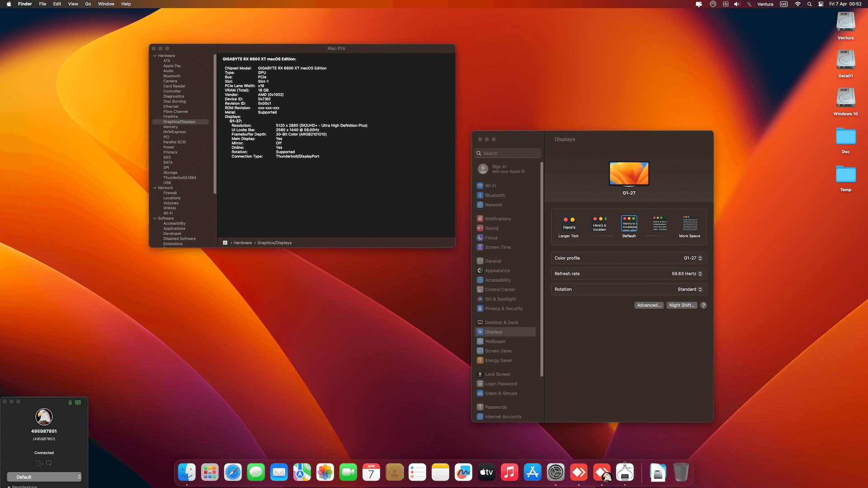Open Windows 10 drive on desktop
868x488 pixels.
(845, 102)
